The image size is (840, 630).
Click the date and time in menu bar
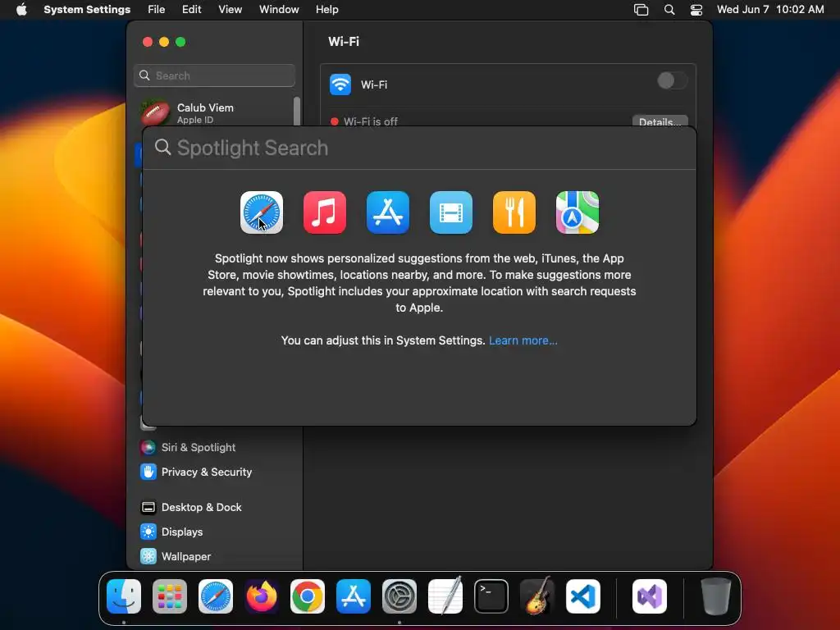770,10
